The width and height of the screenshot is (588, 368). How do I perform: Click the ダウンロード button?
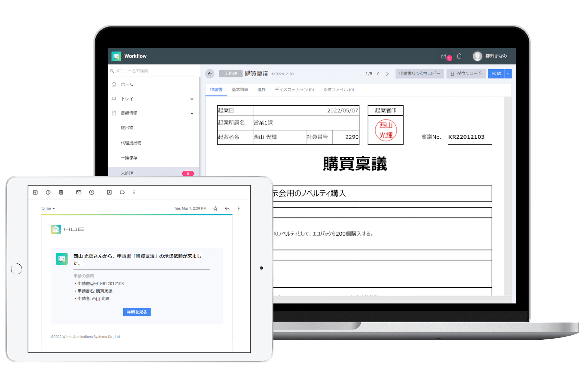[466, 74]
